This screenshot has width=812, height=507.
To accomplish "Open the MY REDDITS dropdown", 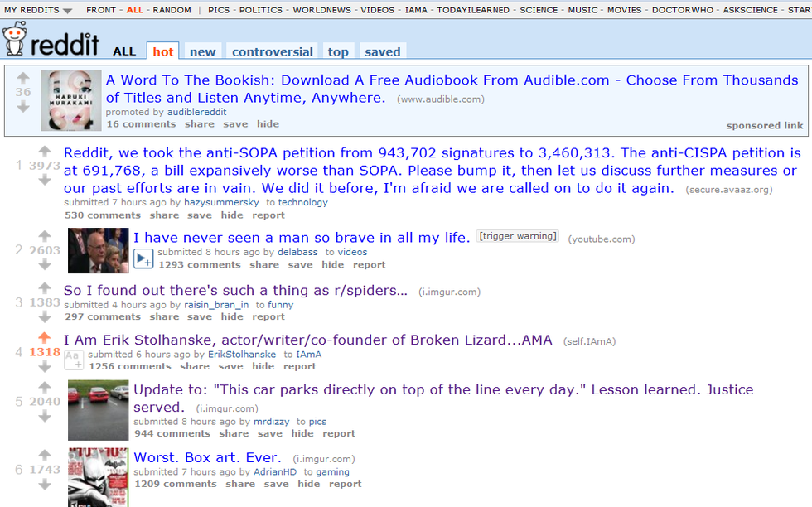I will (38, 10).
